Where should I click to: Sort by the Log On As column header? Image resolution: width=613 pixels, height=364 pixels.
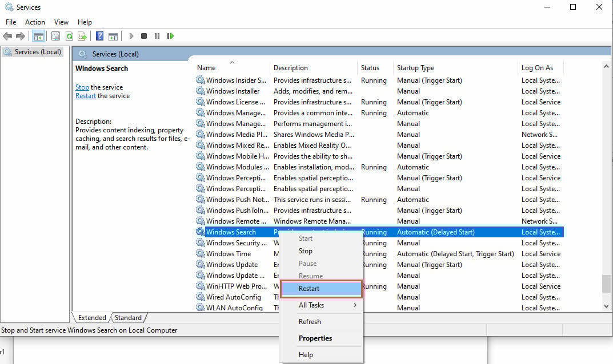(x=540, y=67)
